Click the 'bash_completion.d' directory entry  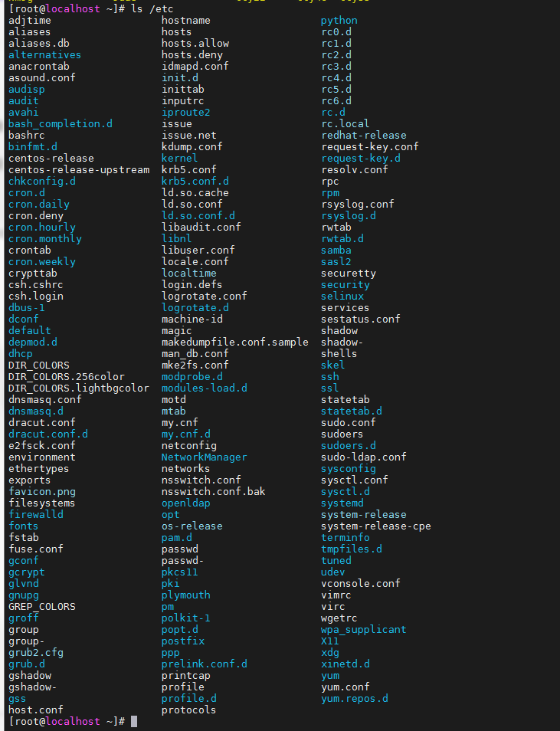click(x=60, y=124)
